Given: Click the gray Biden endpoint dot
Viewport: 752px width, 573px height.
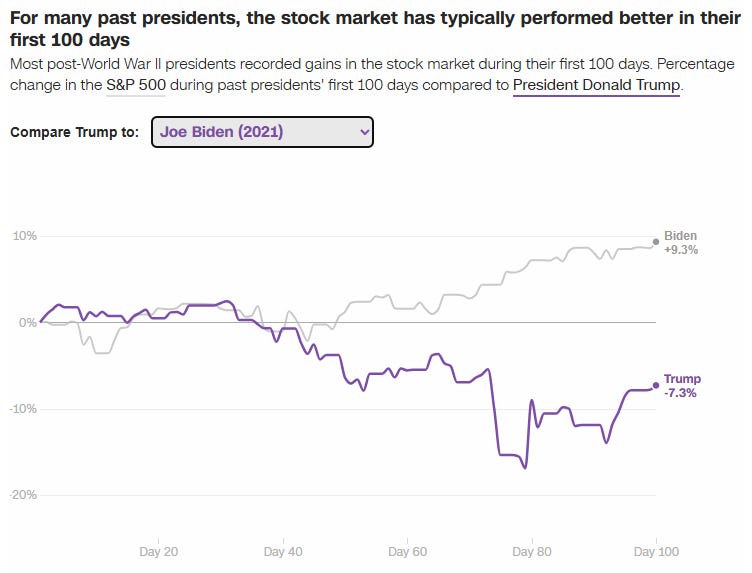Looking at the screenshot, I should point(656,241).
